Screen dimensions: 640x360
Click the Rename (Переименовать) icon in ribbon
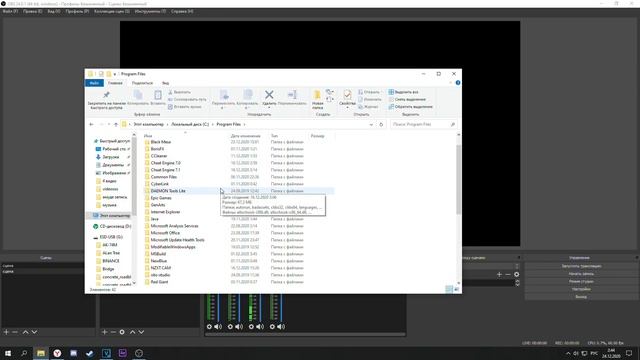292,95
